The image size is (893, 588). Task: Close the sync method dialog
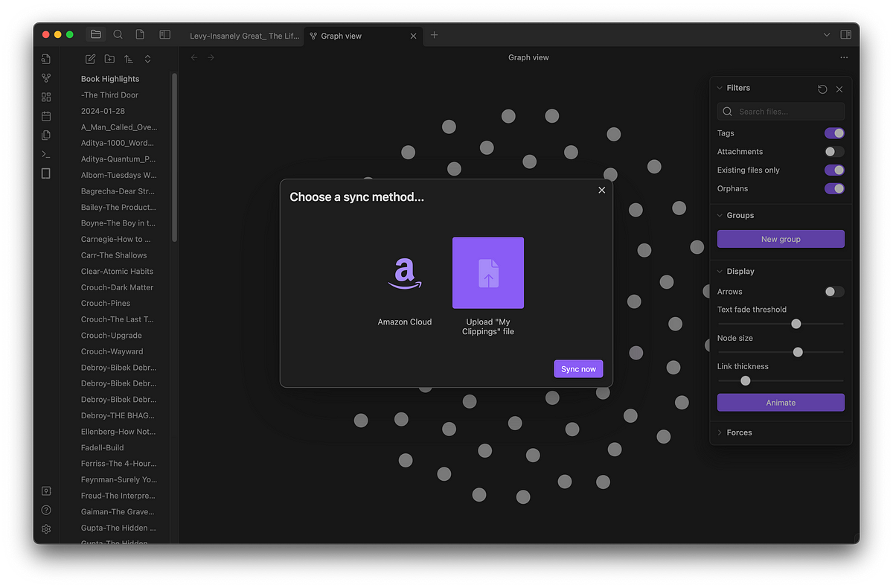coord(602,190)
